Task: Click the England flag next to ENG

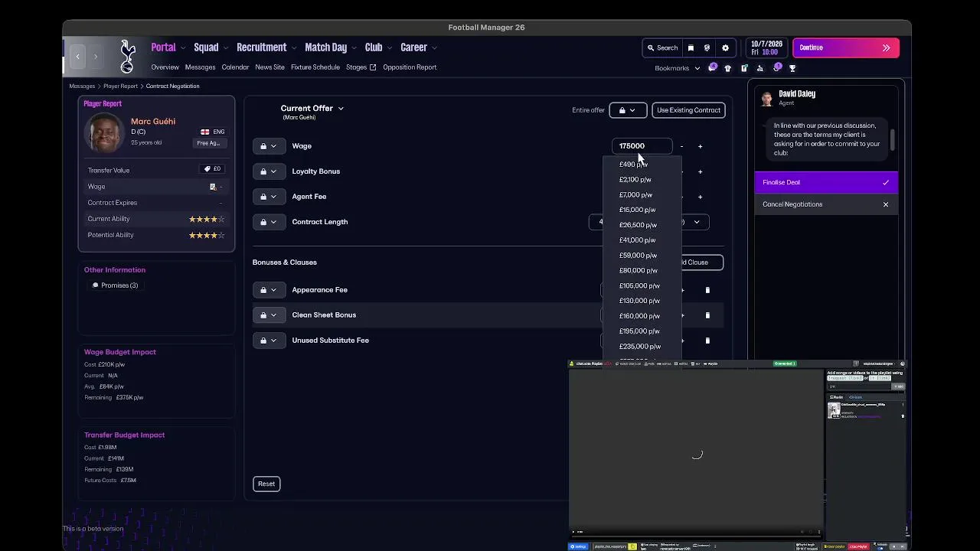Action: (204, 132)
